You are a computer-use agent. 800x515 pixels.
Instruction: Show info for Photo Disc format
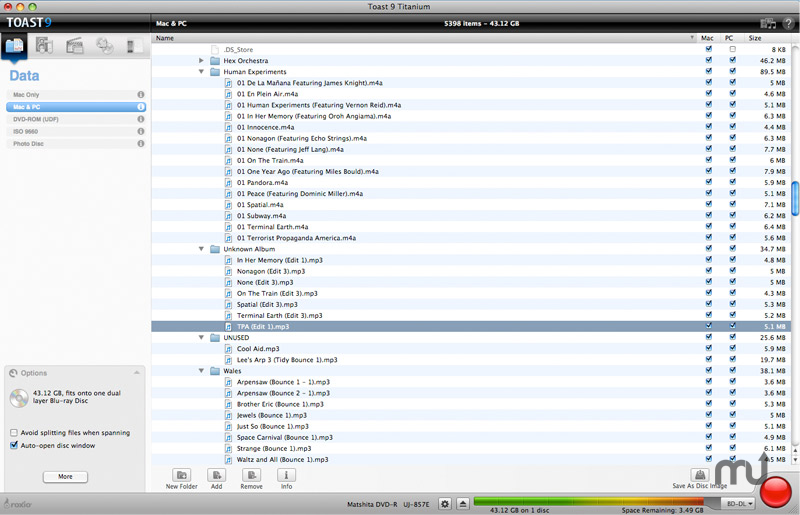141,143
